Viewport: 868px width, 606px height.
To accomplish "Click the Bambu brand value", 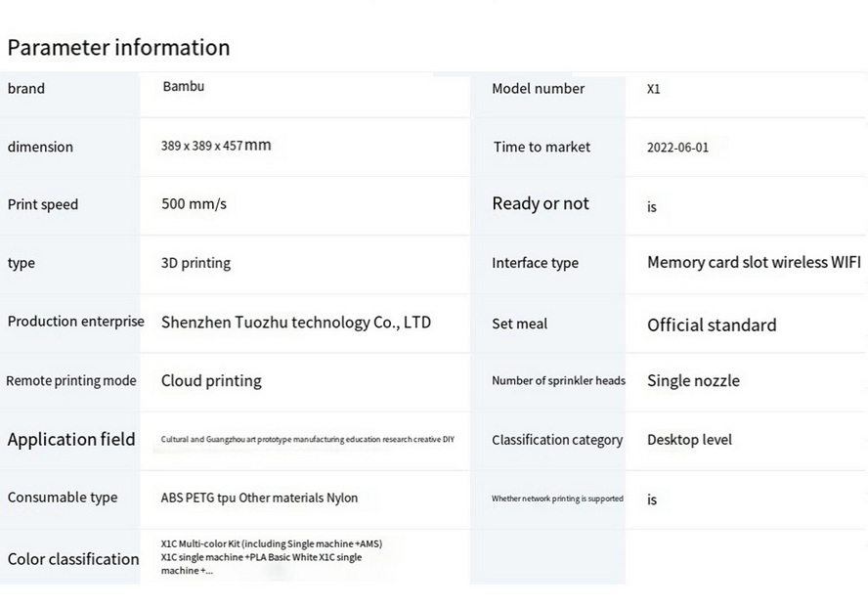I will pyautogui.click(x=184, y=87).
